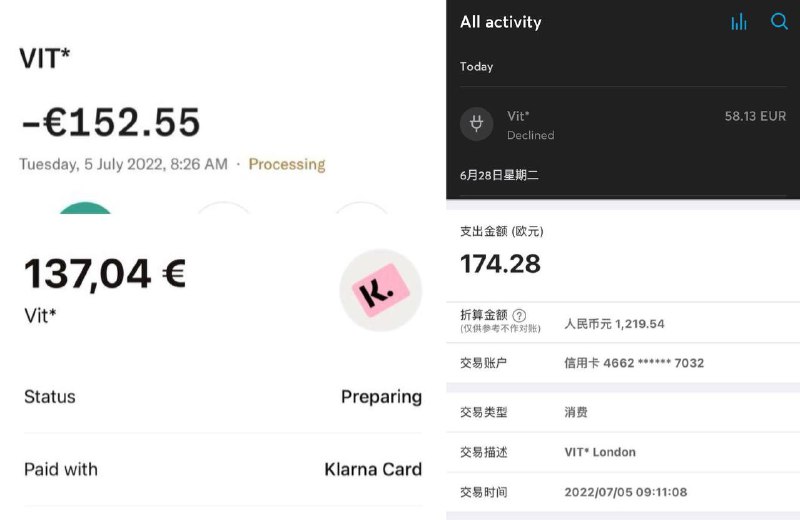The height and width of the screenshot is (520, 800).
Task: Click the question mark help icon
Action: click(519, 315)
